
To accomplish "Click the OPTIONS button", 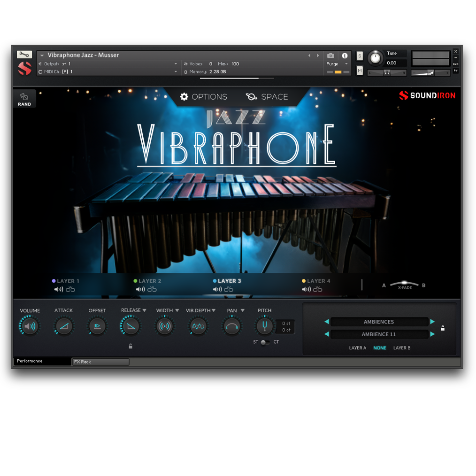I will pyautogui.click(x=204, y=97).
